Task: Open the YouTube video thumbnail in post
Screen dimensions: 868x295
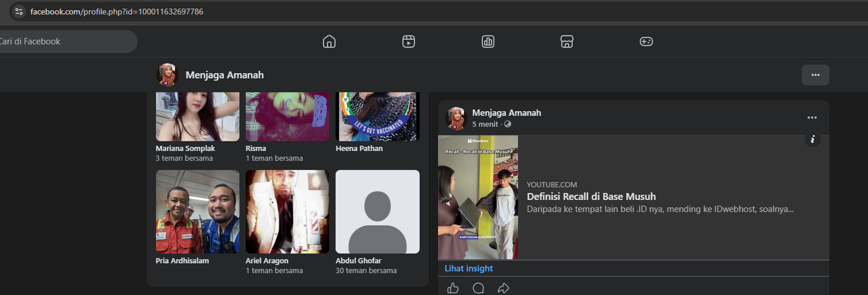Action: 478,197
